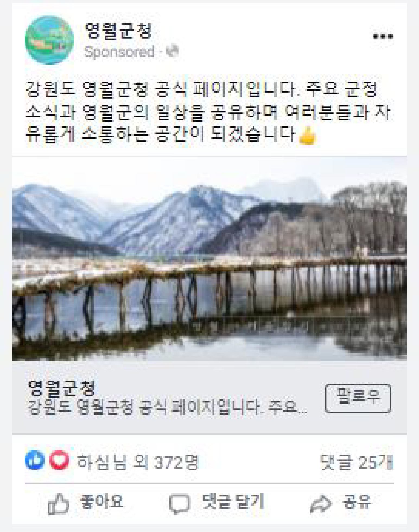This screenshot has height=532, width=419.
Task: View the 하심님 외 372명 reactions list
Action: pos(138,462)
